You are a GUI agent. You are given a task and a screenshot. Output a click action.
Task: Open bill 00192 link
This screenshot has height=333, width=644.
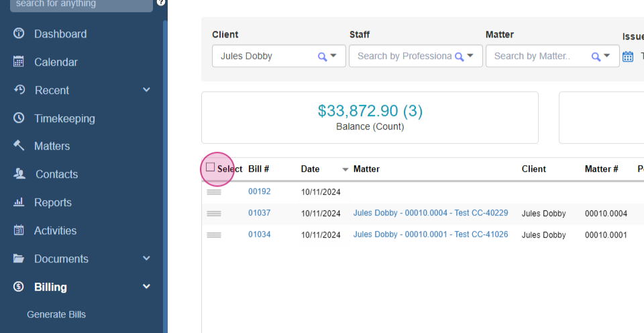coord(259,191)
